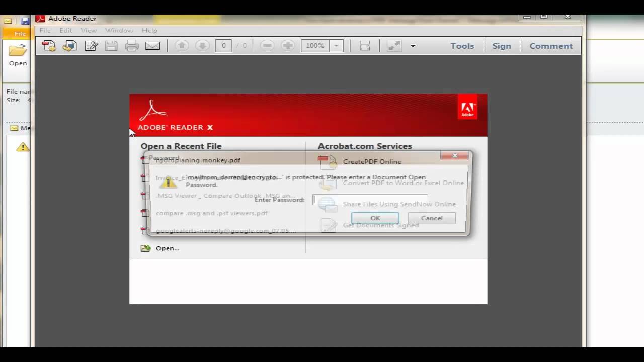The image size is (644, 362).
Task: Close the Password dialog with X
Action: click(455, 156)
